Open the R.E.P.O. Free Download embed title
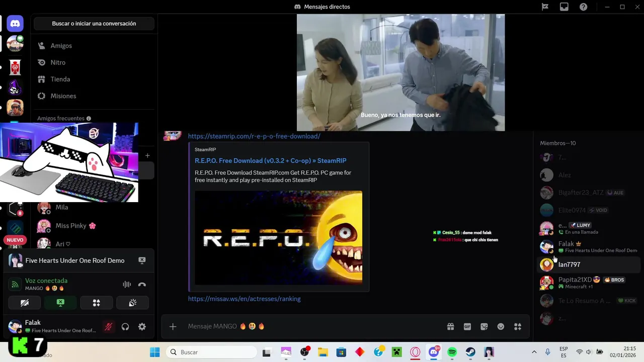Screen dimensions: 644x362 tap(271, 161)
